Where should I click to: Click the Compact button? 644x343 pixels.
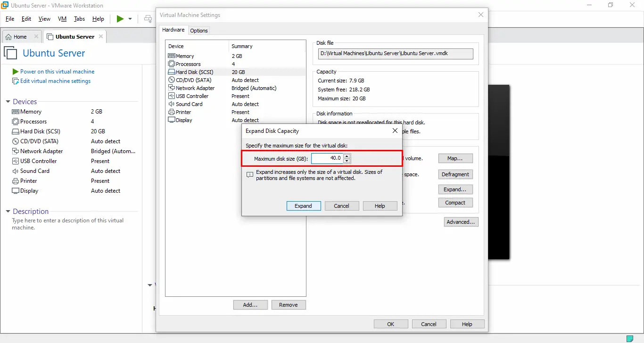point(455,203)
